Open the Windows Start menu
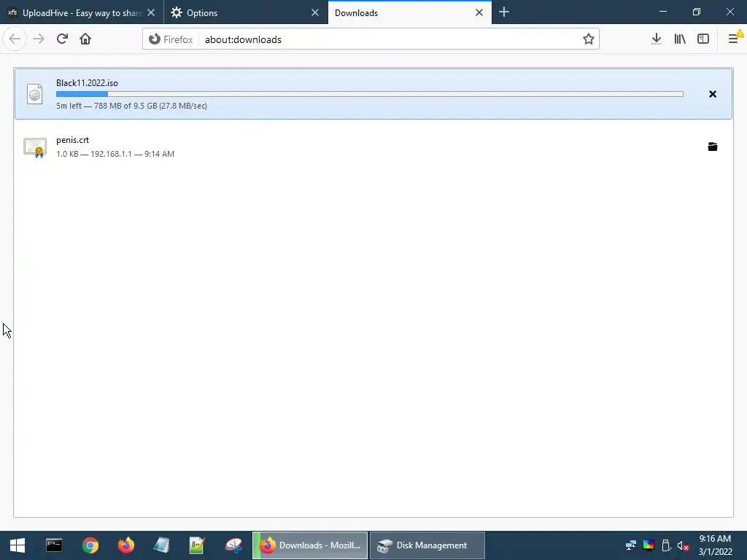The height and width of the screenshot is (560, 747). pos(18,545)
